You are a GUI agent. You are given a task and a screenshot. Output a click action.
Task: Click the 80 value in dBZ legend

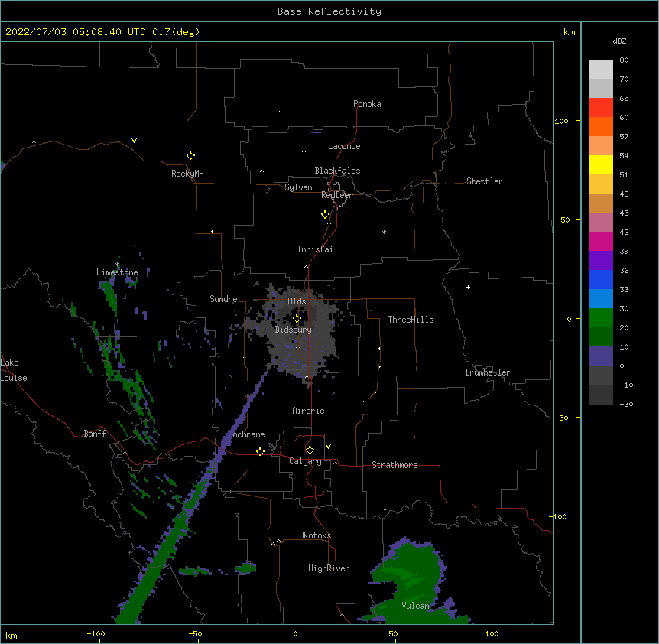(624, 60)
